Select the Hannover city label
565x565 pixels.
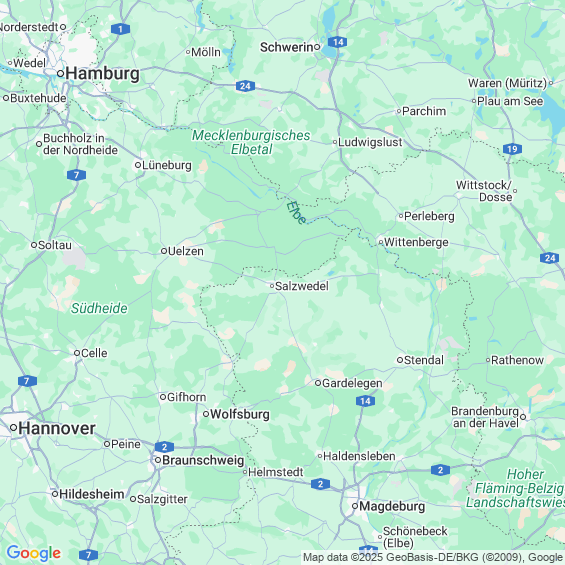click(57, 428)
